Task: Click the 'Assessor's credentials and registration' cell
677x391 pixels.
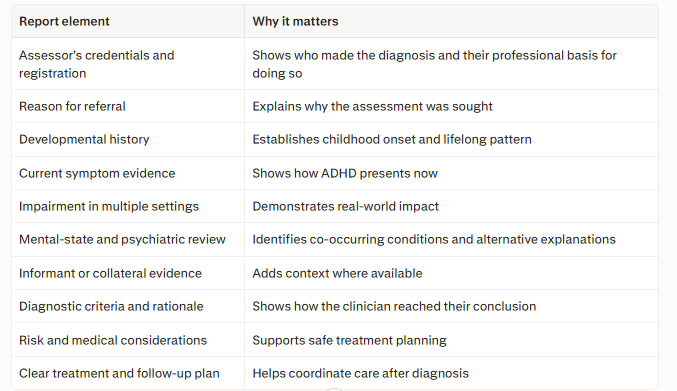Action: pyautogui.click(x=128, y=64)
